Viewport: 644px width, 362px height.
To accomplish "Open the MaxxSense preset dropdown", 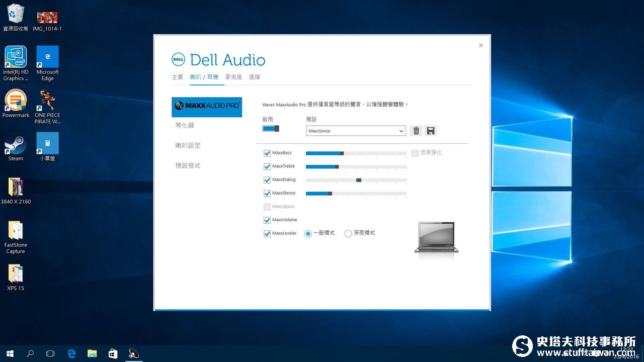I will pos(356,131).
